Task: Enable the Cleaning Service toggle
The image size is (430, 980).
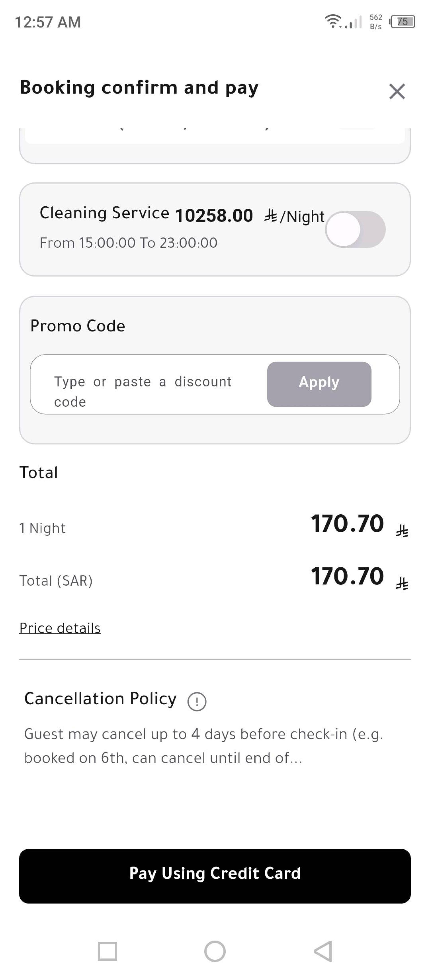Action: [355, 229]
